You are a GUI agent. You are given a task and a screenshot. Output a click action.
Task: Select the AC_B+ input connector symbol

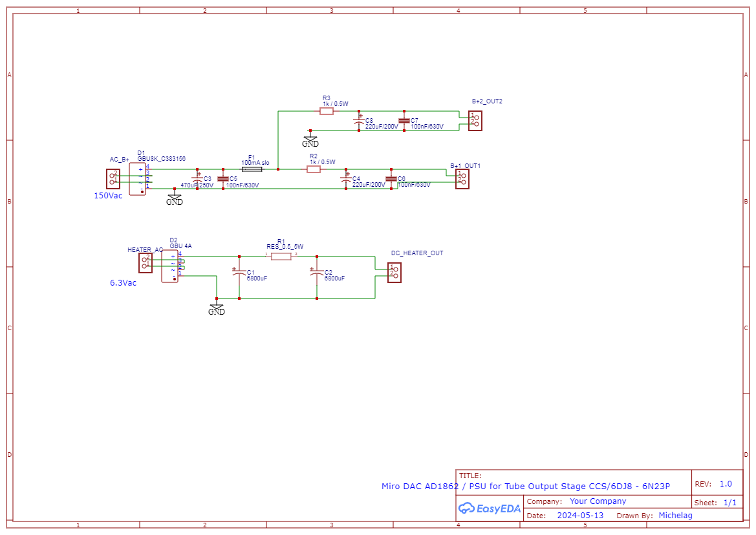click(x=113, y=178)
